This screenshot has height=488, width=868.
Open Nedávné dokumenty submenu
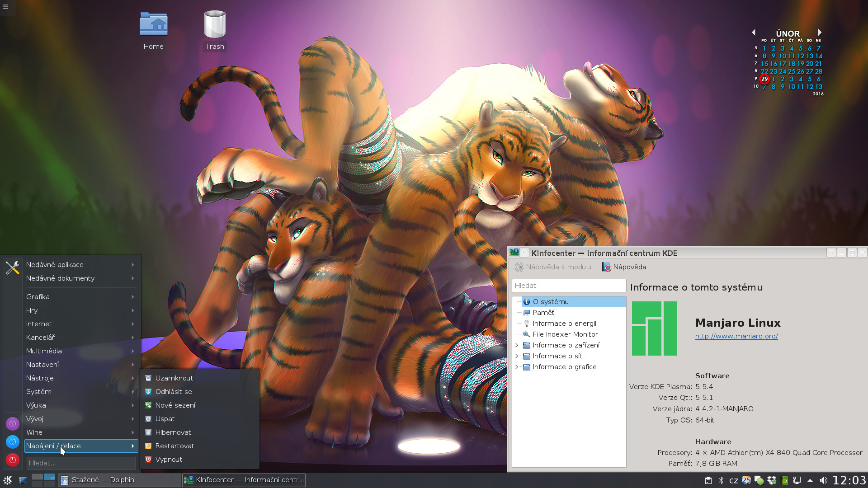point(81,278)
